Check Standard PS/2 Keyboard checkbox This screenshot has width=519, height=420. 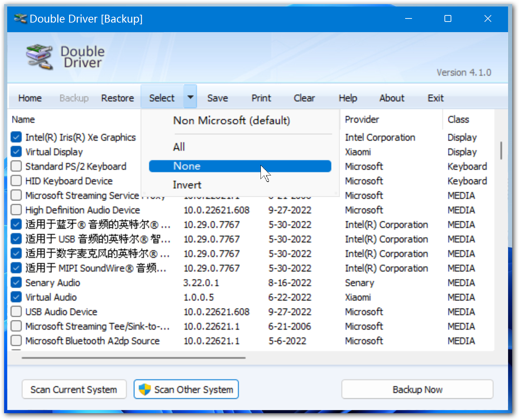point(16,166)
